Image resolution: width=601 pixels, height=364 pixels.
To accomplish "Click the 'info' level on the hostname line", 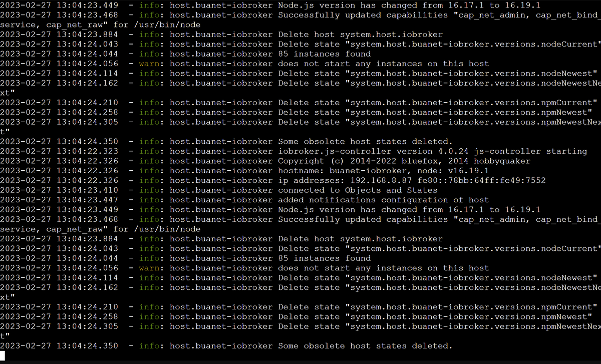I will pyautogui.click(x=149, y=171).
